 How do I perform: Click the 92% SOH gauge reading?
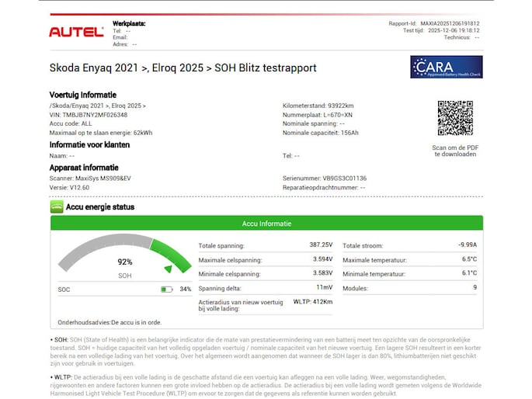click(x=124, y=262)
